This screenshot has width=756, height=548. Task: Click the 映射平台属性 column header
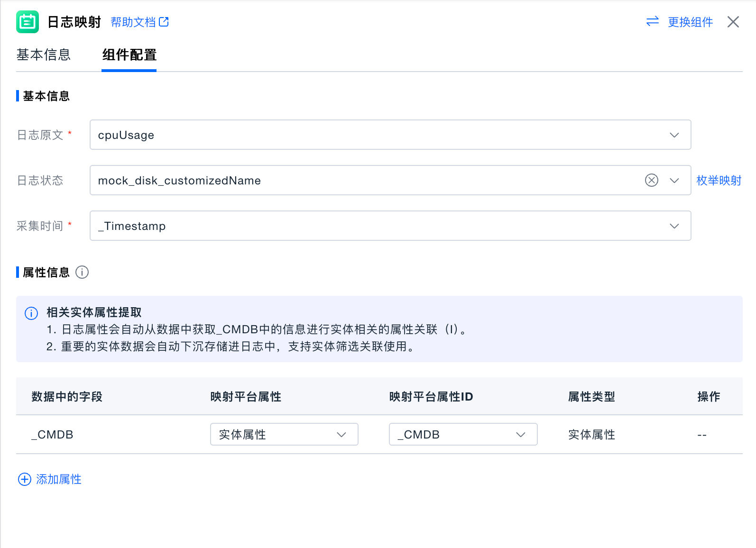pos(246,396)
